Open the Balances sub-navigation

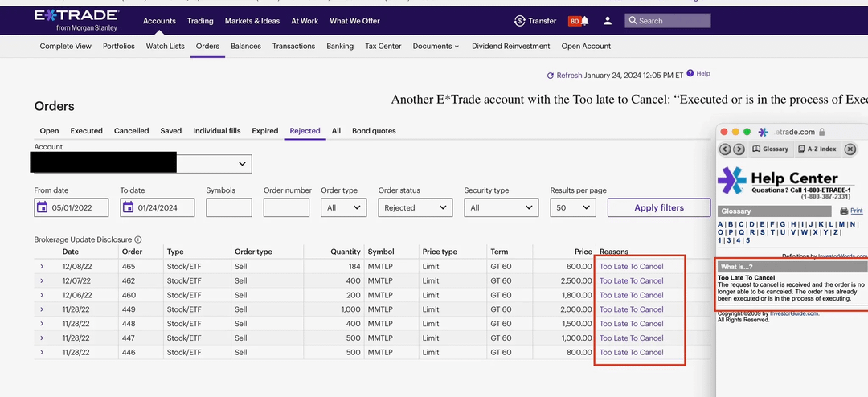246,47
